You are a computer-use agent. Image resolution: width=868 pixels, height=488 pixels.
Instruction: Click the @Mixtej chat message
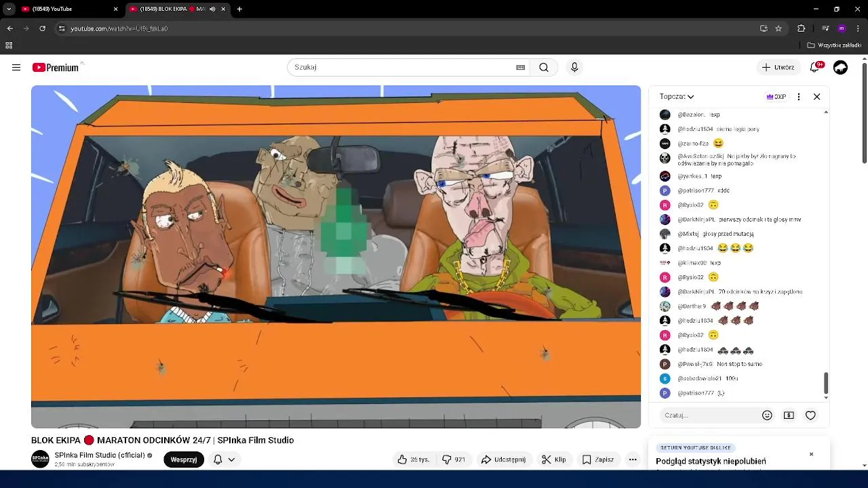click(x=715, y=234)
